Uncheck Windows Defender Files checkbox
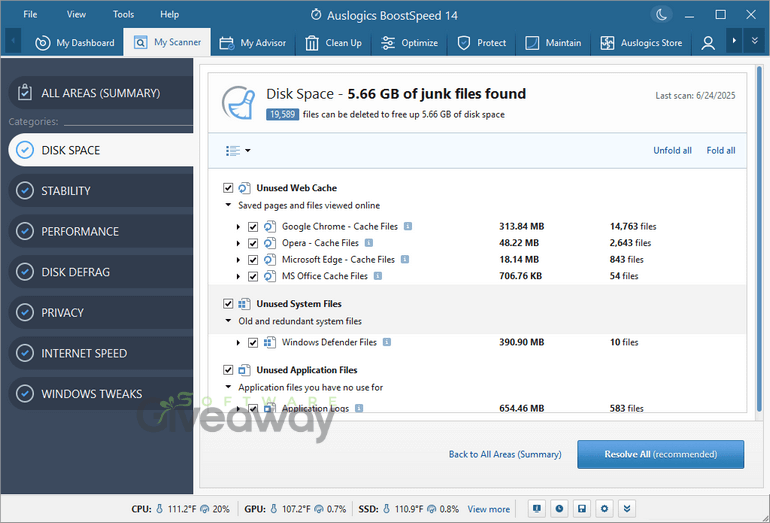The height and width of the screenshot is (523, 770). (x=253, y=343)
